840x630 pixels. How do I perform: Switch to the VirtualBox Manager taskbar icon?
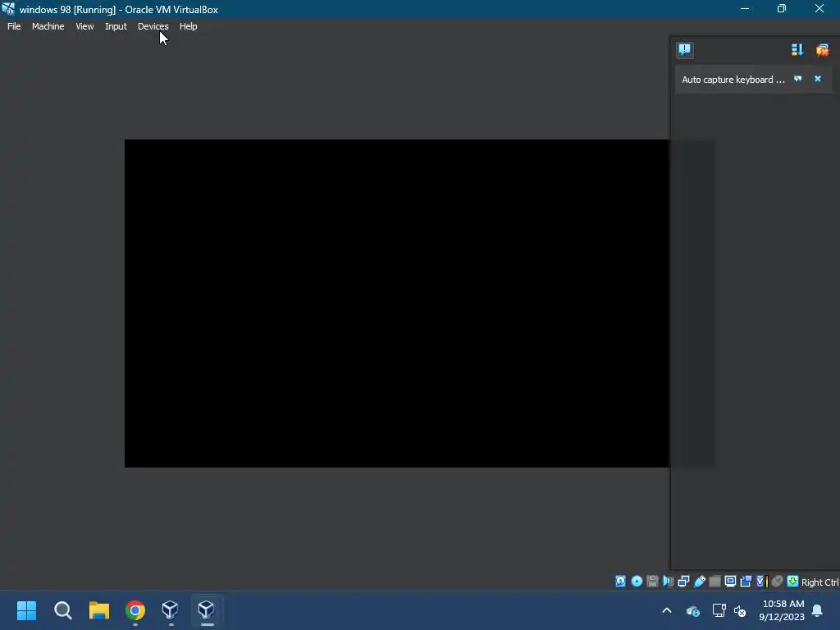tap(171, 610)
